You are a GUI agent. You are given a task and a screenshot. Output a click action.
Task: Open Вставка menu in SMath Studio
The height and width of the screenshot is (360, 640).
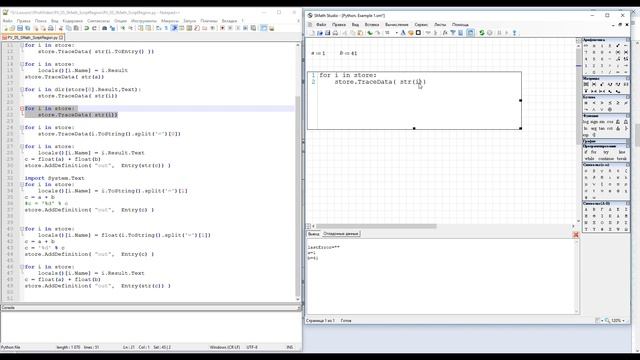tap(372, 24)
